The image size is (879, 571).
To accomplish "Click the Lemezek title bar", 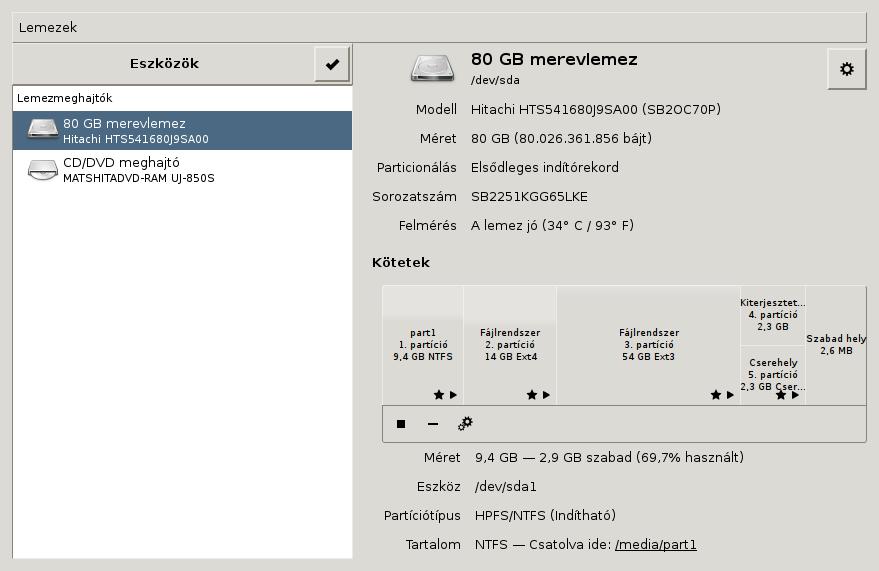I will point(439,28).
